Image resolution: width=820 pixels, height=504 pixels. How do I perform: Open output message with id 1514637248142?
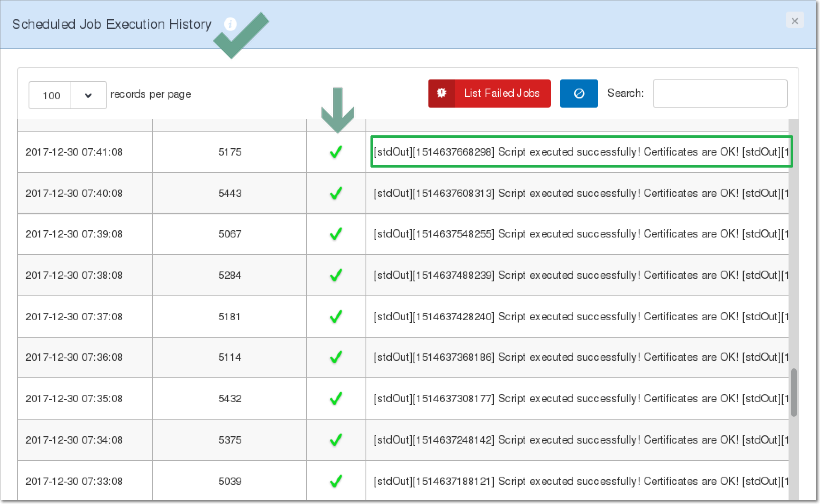581,440
